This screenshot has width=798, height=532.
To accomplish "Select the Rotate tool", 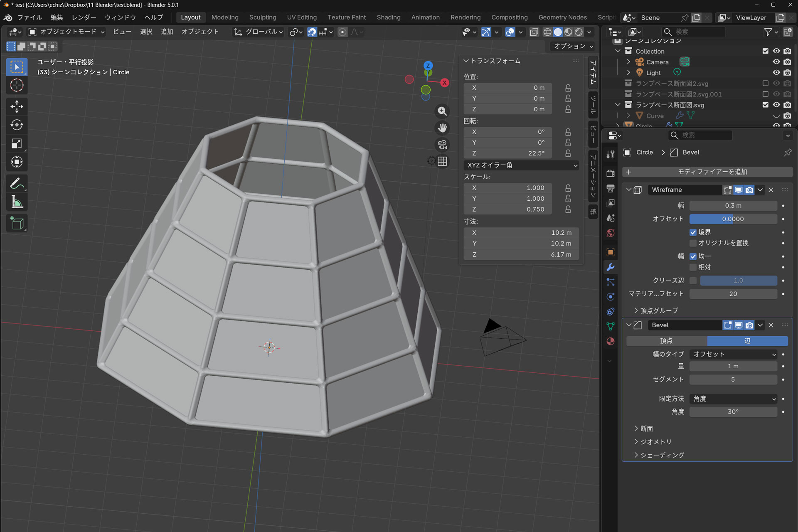I will pyautogui.click(x=17, y=125).
